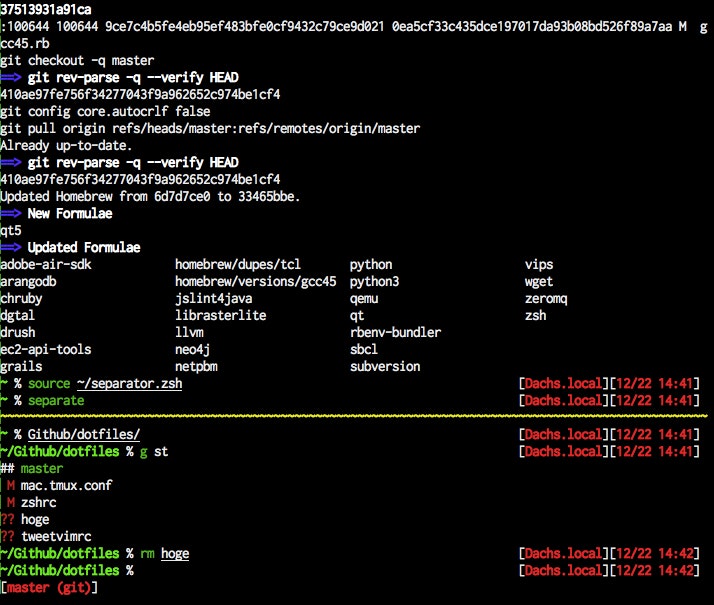Click wget in the formula list
The height and width of the screenshot is (605, 714).
(539, 282)
